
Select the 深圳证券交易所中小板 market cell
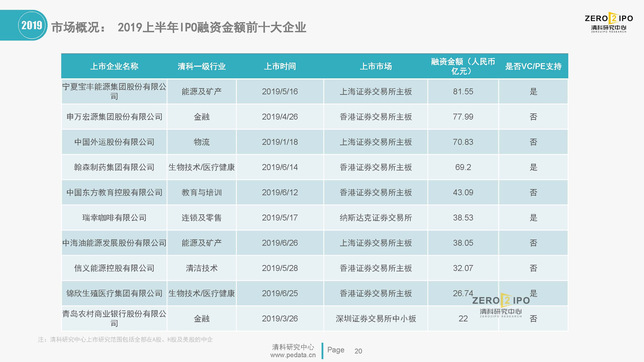pos(376,319)
